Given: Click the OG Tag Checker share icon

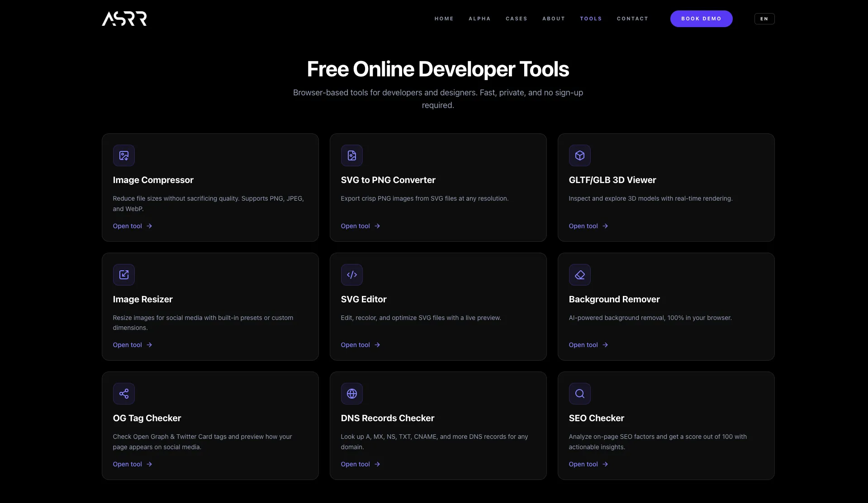Looking at the screenshot, I should tap(124, 394).
